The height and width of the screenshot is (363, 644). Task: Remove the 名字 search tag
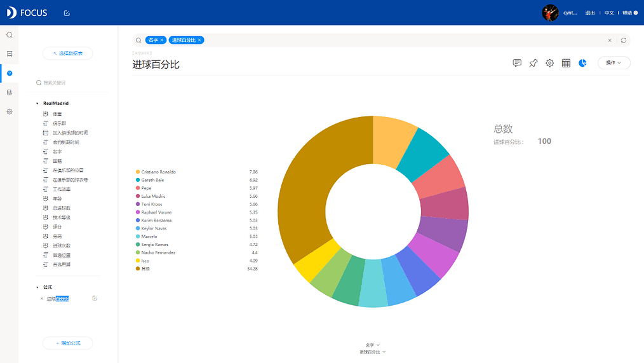[x=162, y=40]
